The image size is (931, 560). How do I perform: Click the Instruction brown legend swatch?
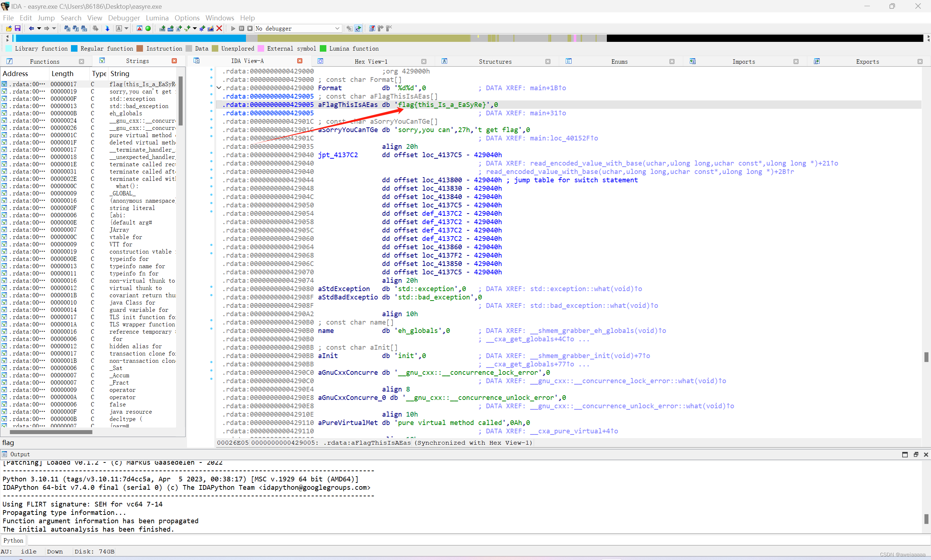140,48
